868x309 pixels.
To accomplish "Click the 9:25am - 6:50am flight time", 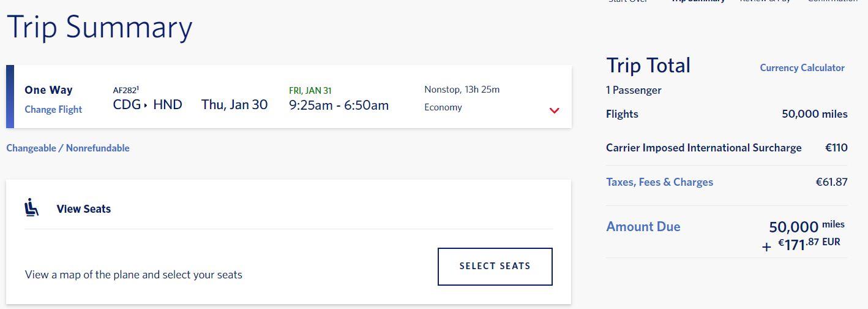I will click(x=339, y=105).
